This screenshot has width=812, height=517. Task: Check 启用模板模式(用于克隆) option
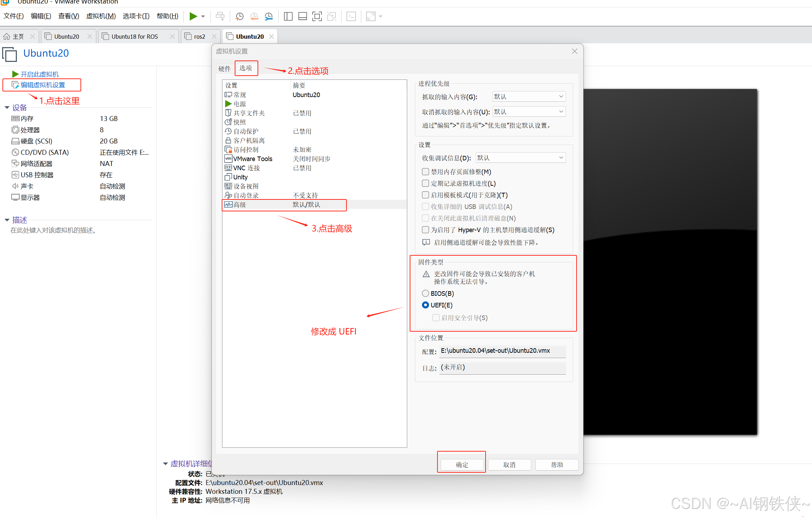pyautogui.click(x=426, y=195)
